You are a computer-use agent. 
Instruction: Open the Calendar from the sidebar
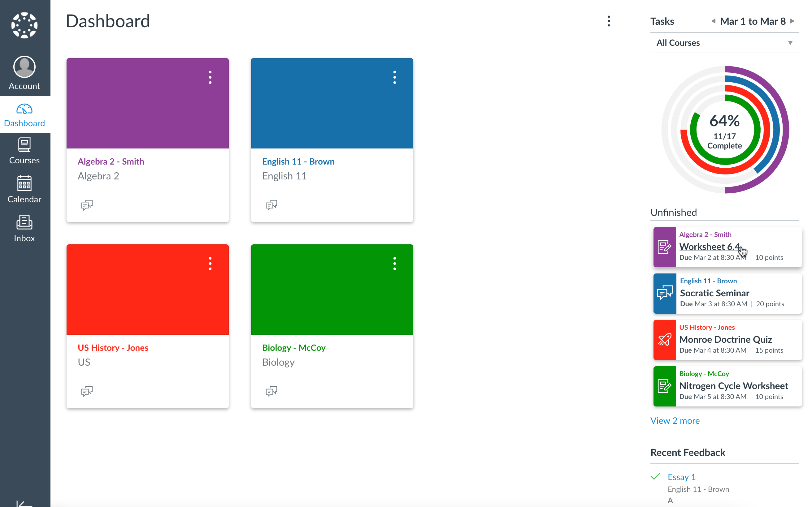point(24,189)
